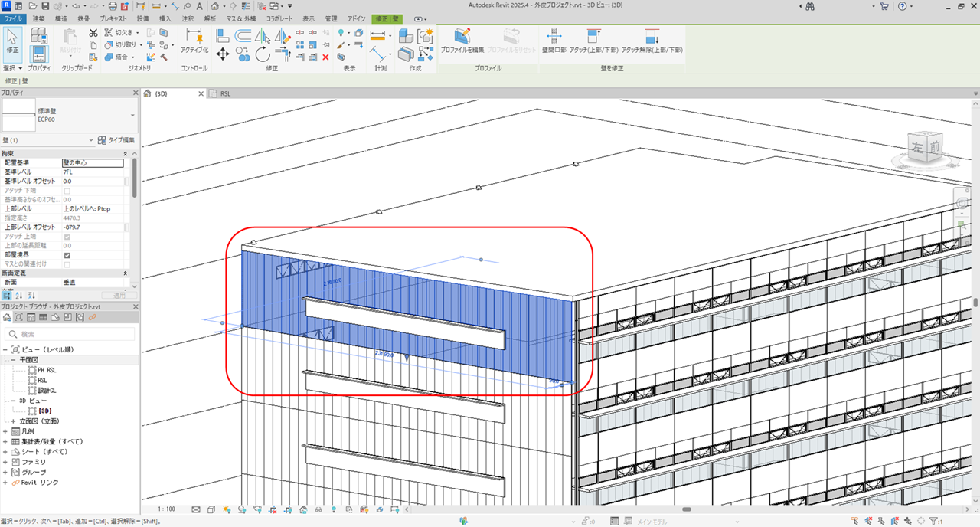Close the (3D) view tab

[x=201, y=93]
